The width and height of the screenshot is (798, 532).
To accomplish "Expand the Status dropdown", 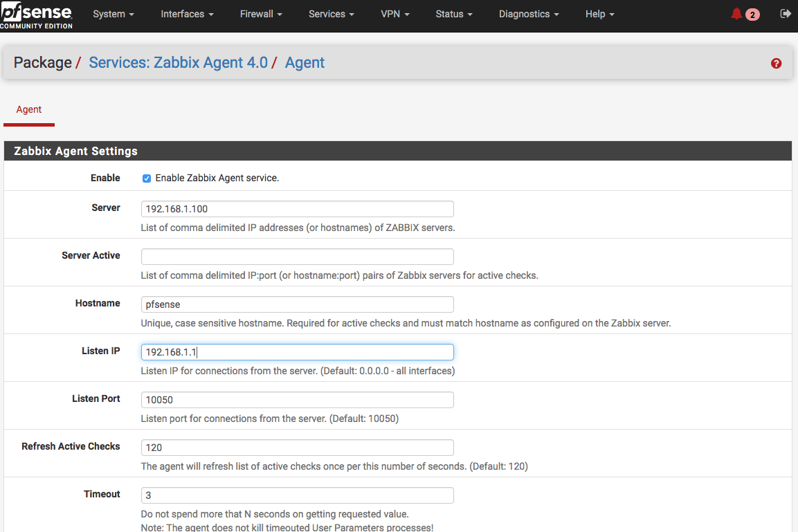I will (x=453, y=14).
